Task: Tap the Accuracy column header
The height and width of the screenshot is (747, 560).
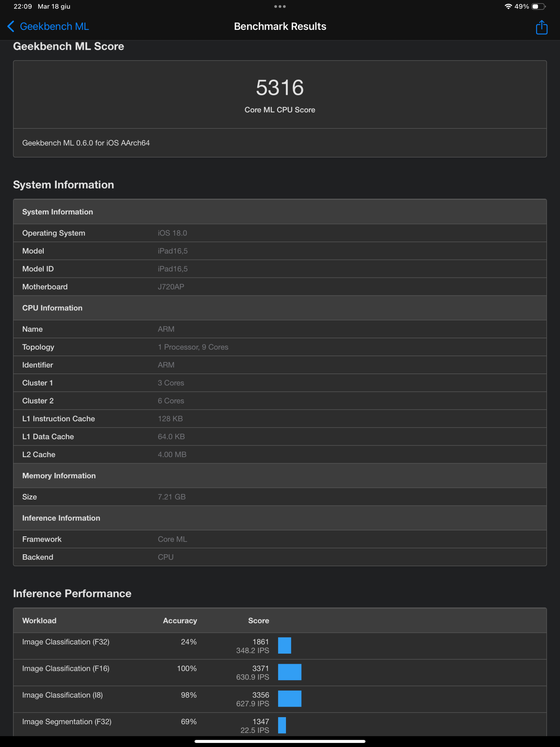Action: click(180, 621)
